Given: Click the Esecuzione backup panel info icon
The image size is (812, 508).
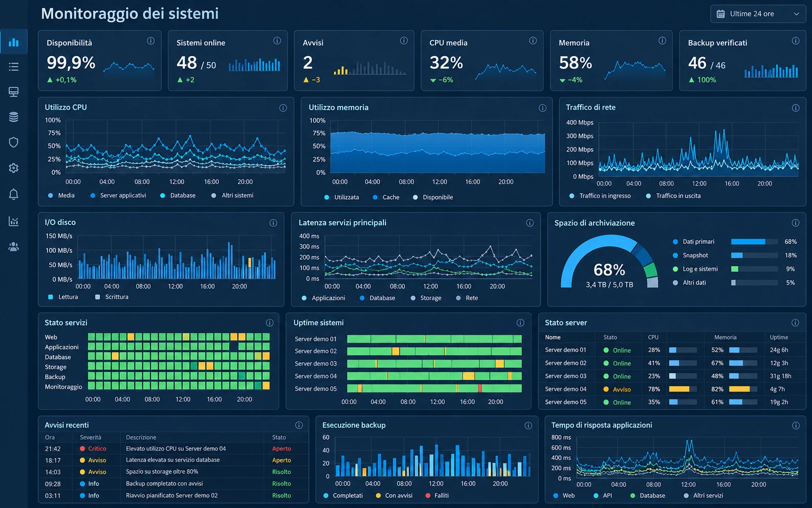Looking at the screenshot, I should (528, 426).
